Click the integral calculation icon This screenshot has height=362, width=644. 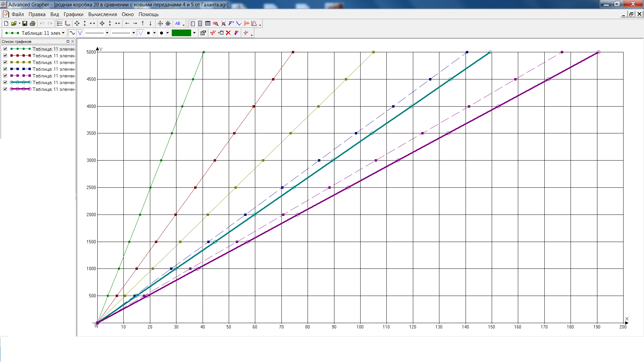pyautogui.click(x=247, y=23)
